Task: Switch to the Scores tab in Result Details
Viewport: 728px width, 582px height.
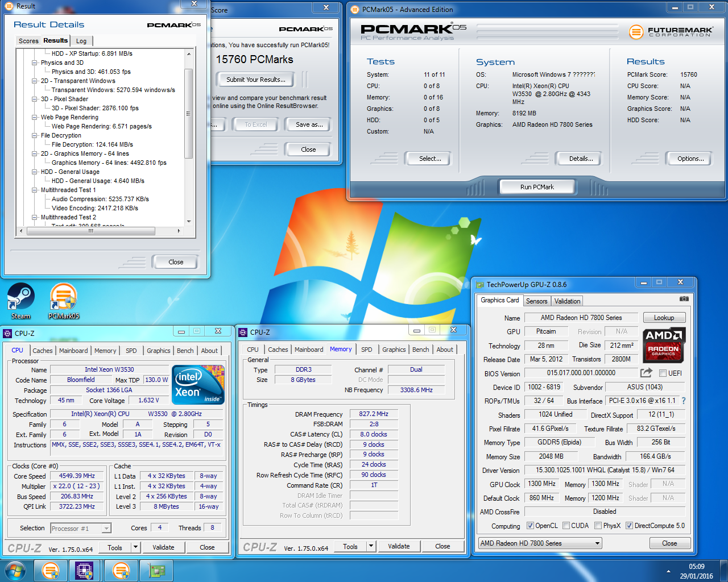Action: (28, 41)
